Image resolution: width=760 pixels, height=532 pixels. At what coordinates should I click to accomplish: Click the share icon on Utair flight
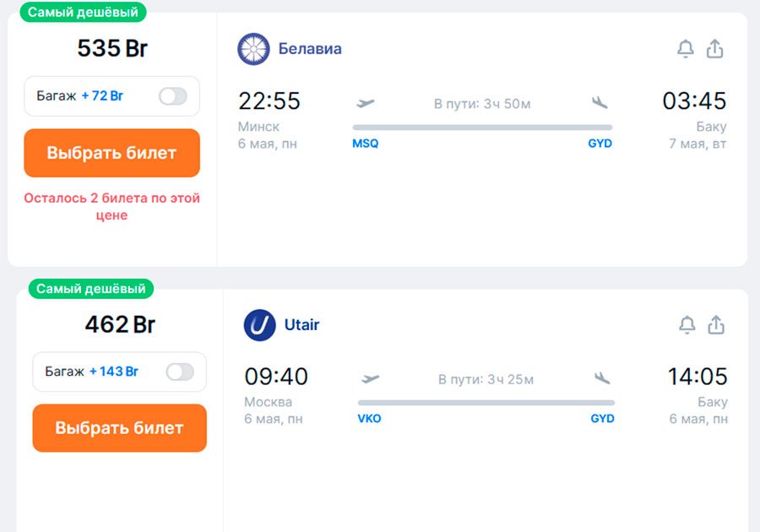(x=717, y=324)
